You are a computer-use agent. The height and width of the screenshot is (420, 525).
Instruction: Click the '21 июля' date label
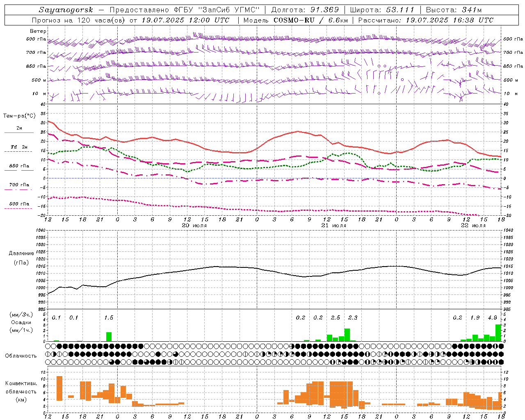[x=333, y=226]
